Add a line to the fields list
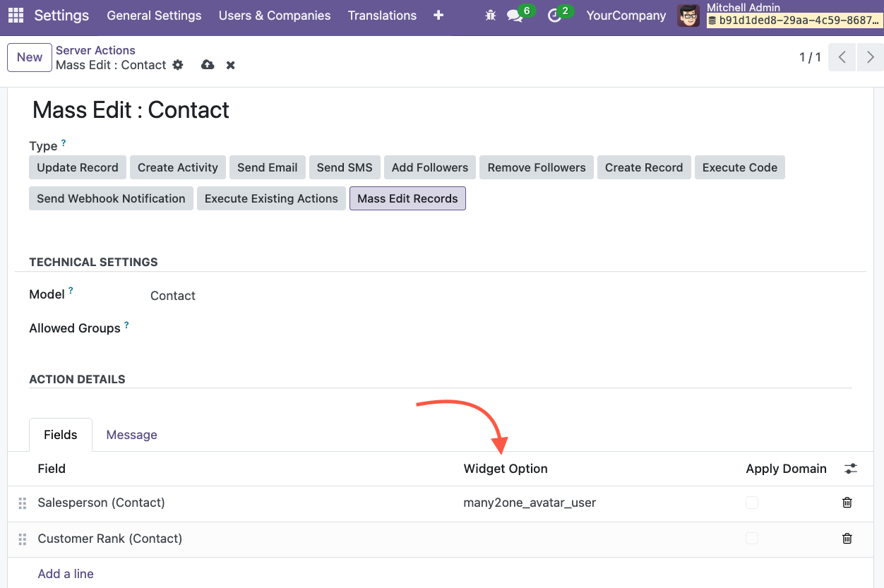Viewport: 884px width, 588px height. [x=66, y=574]
